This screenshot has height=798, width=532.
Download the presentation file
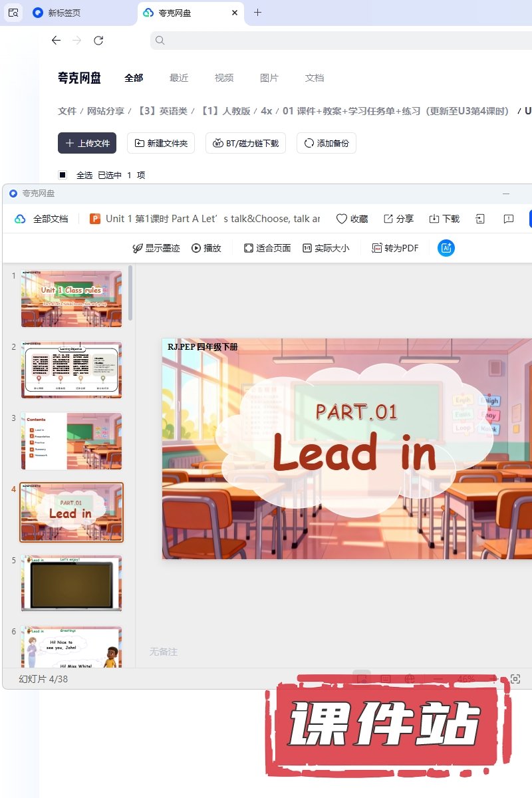[444, 219]
